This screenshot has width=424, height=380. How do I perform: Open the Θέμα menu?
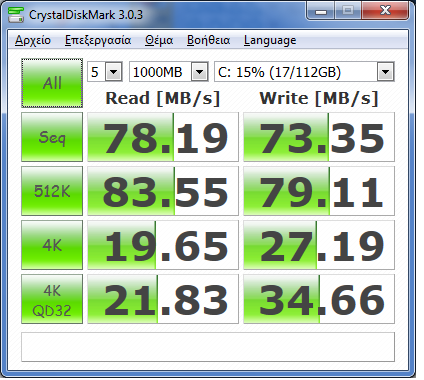[159, 40]
